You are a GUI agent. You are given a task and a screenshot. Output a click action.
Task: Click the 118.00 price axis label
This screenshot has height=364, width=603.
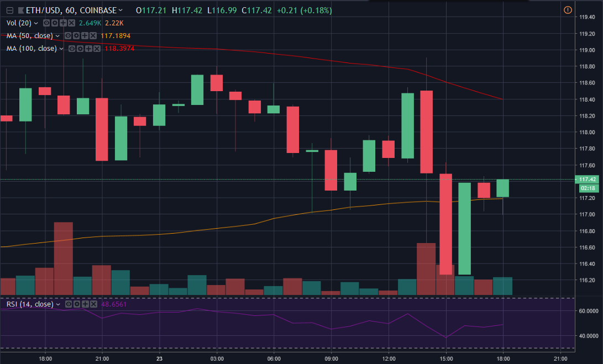point(587,132)
